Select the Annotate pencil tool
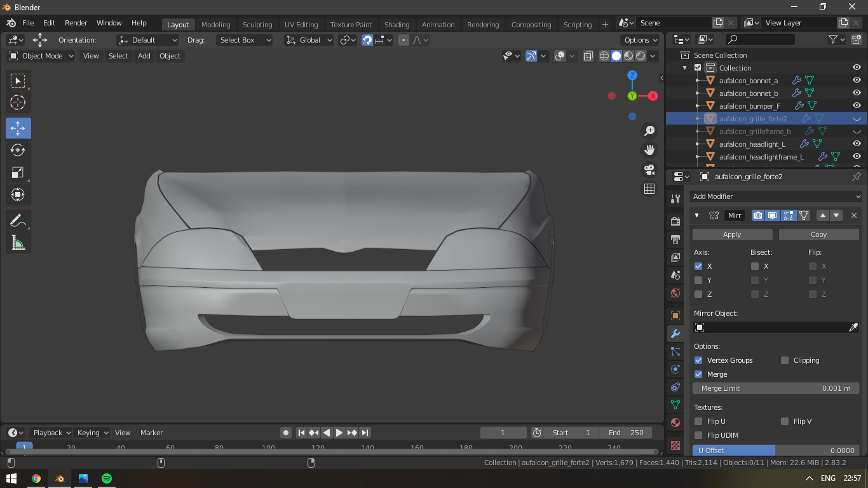This screenshot has height=488, width=868. click(x=18, y=220)
